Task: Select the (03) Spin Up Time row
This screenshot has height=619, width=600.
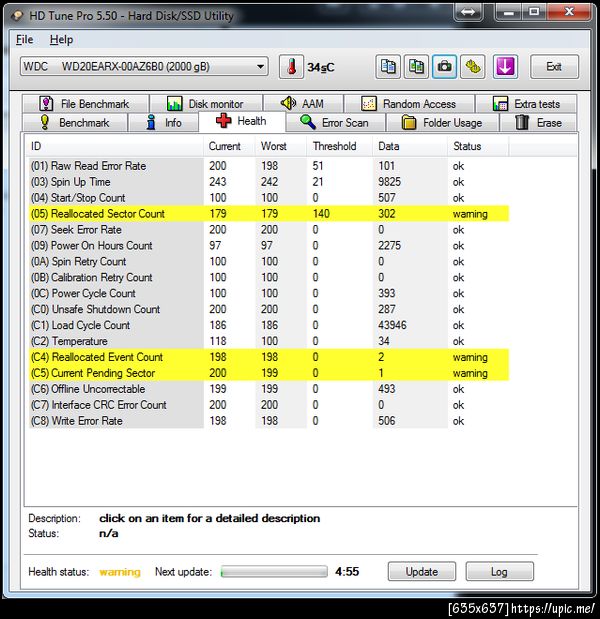Action: coord(269,182)
